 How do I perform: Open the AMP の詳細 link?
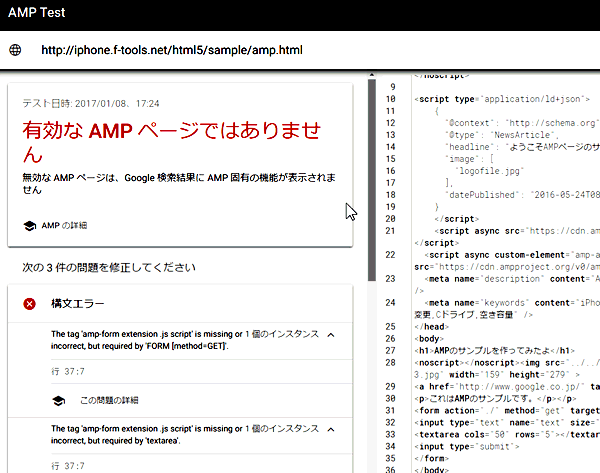coord(66,225)
